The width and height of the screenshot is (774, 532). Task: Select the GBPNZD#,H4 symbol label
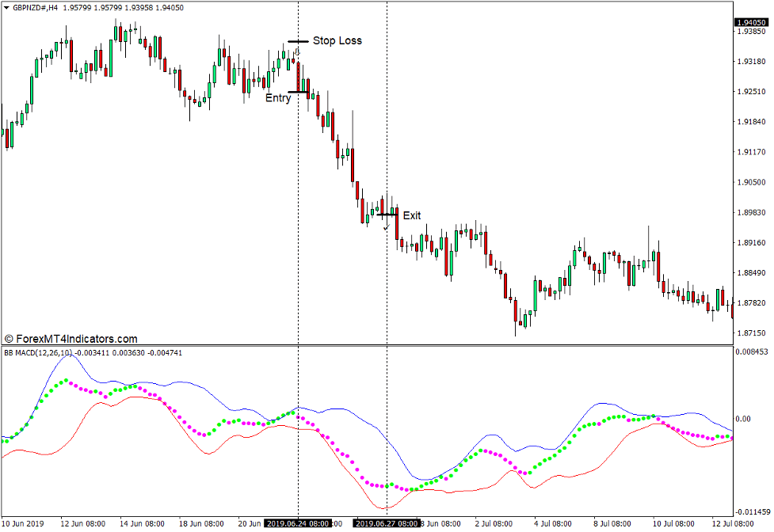37,8
